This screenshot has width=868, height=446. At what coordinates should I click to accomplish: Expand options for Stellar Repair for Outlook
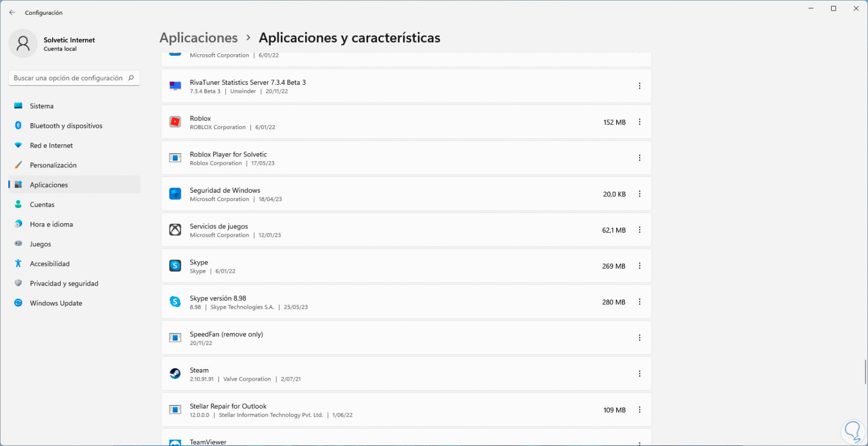[640, 410]
